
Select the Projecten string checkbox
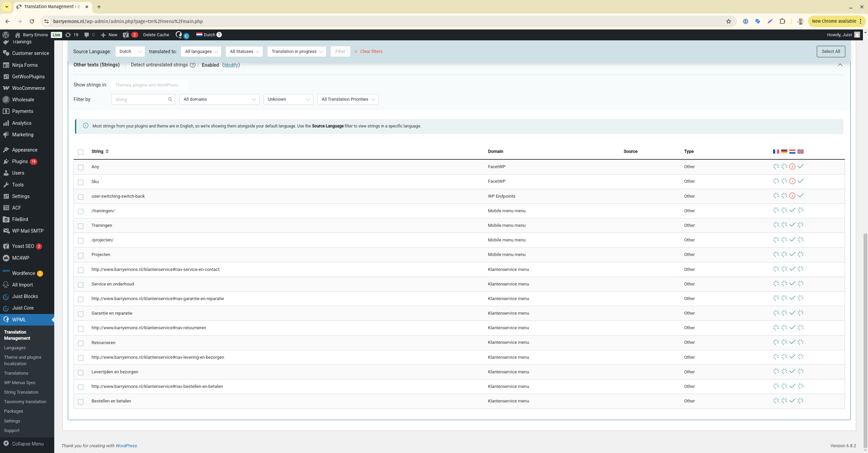coord(81,255)
